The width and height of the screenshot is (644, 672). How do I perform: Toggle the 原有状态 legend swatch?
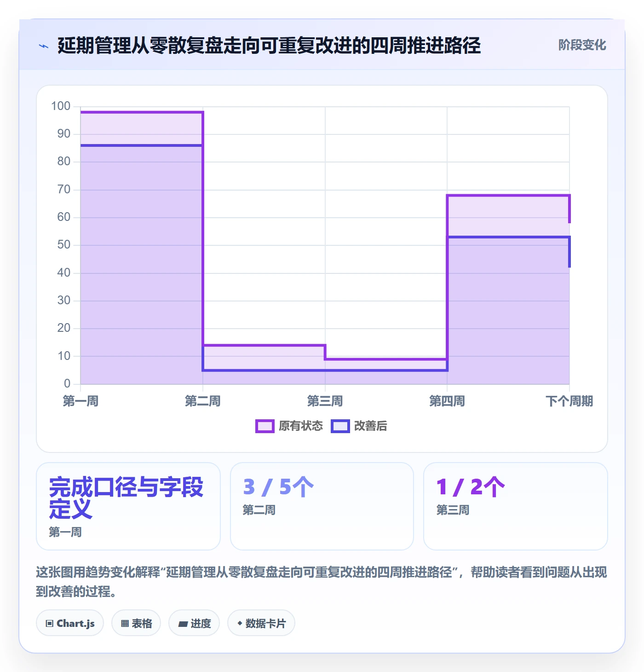[x=264, y=426]
